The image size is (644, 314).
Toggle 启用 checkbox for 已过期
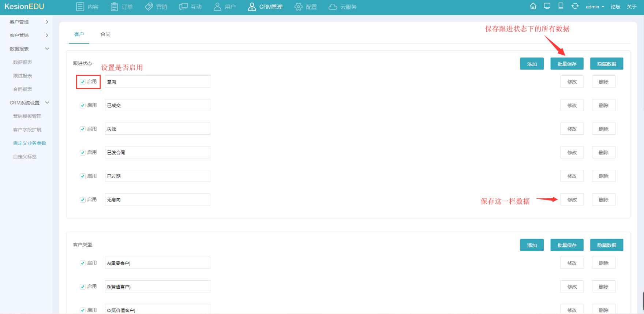coord(83,176)
